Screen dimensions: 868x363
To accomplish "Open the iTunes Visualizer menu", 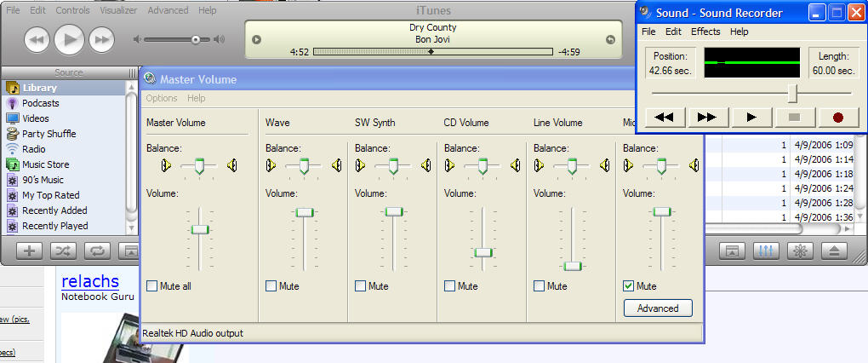I will point(118,10).
